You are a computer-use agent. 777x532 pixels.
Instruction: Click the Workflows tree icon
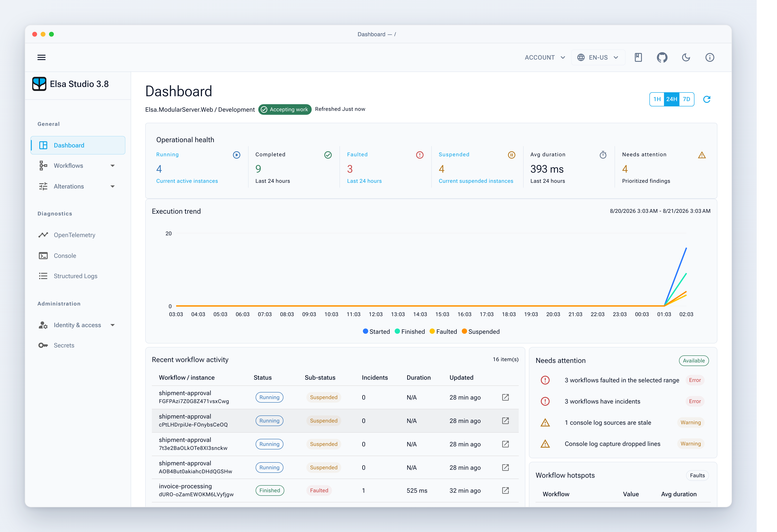43,166
